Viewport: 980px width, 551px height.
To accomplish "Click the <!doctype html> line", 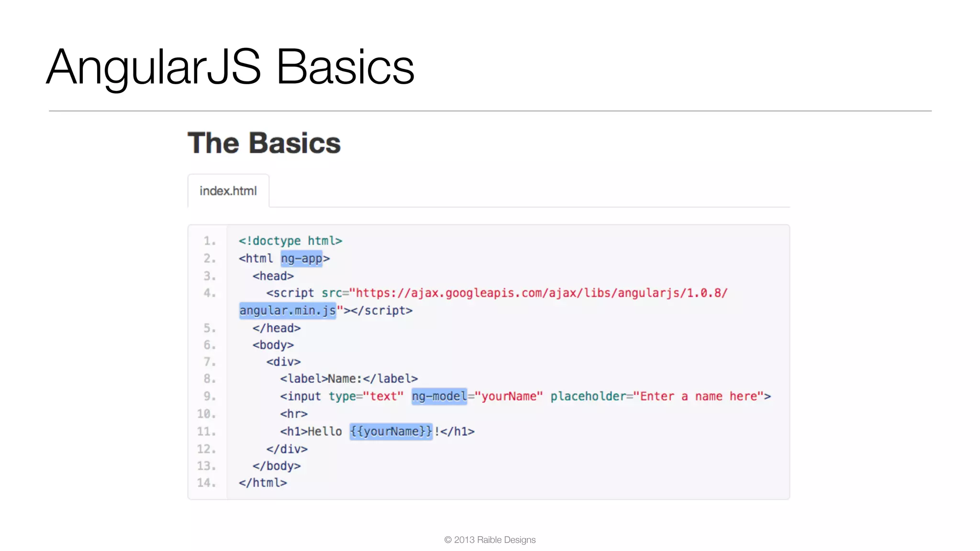I will click(290, 241).
